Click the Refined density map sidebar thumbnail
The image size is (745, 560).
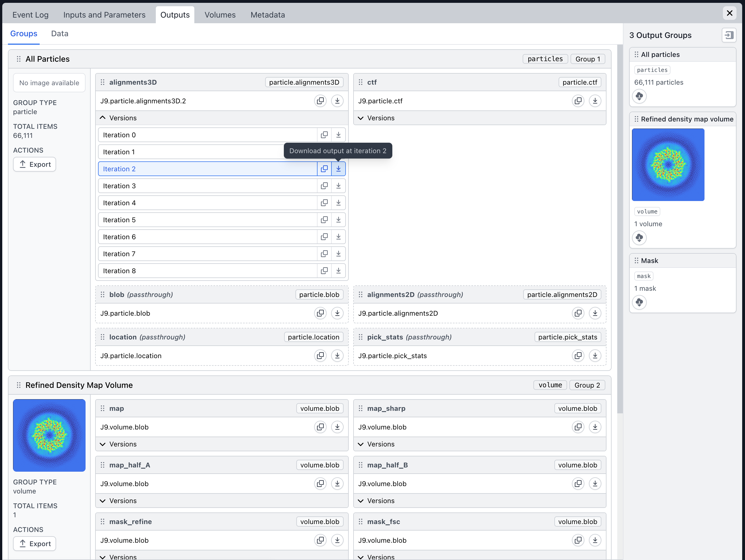668,164
